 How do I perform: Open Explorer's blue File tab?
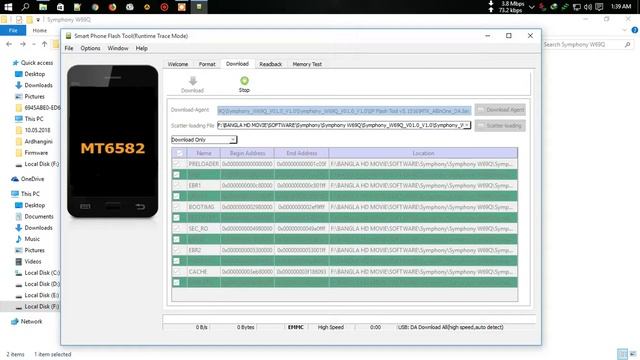13,30
